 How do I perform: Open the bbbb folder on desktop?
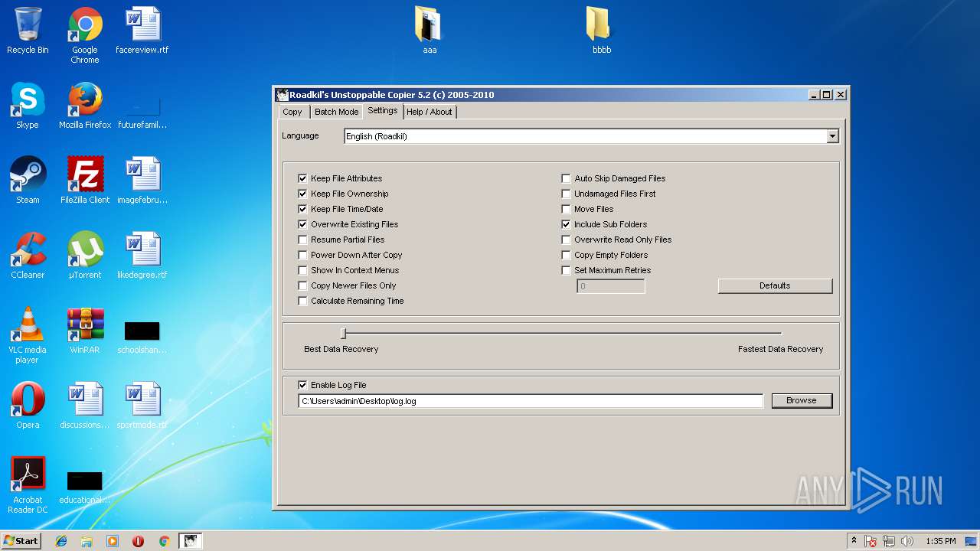[x=602, y=31]
